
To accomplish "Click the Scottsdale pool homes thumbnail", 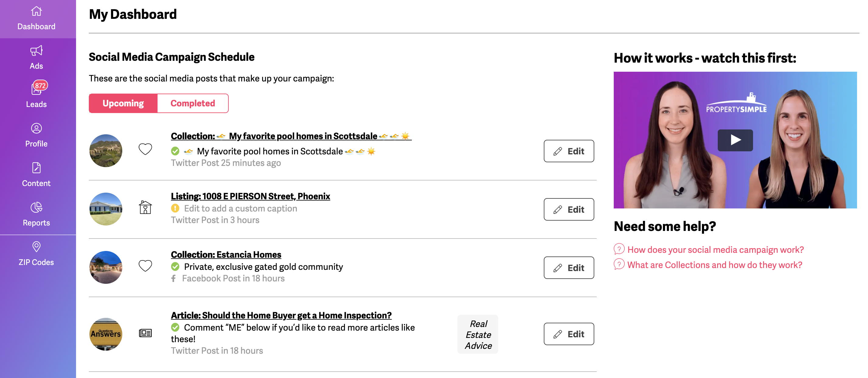I will tap(106, 151).
